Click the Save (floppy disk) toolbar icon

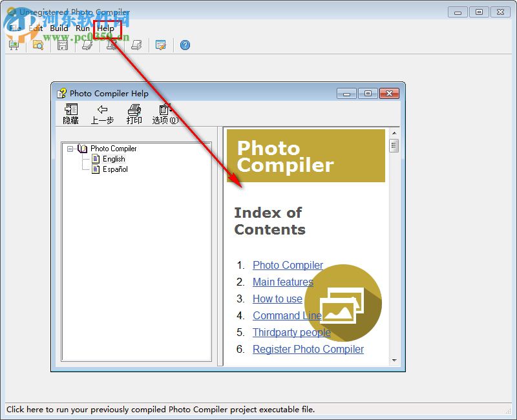click(x=62, y=45)
